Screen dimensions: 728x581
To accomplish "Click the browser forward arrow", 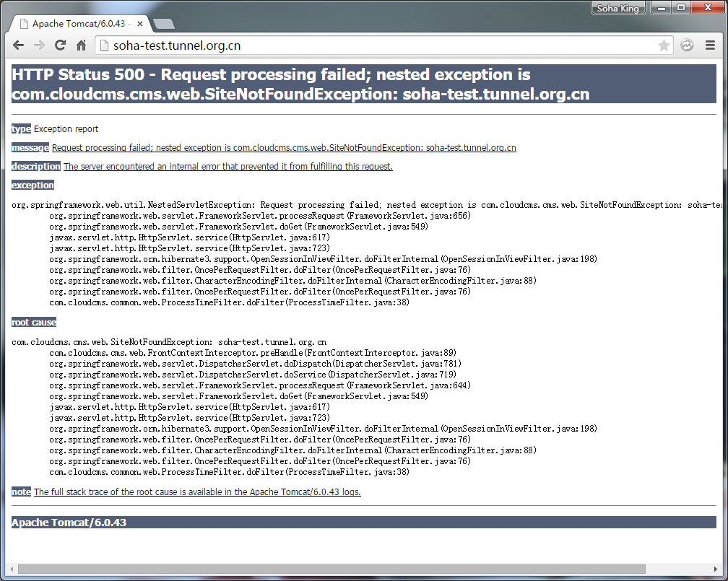I will pyautogui.click(x=40, y=45).
